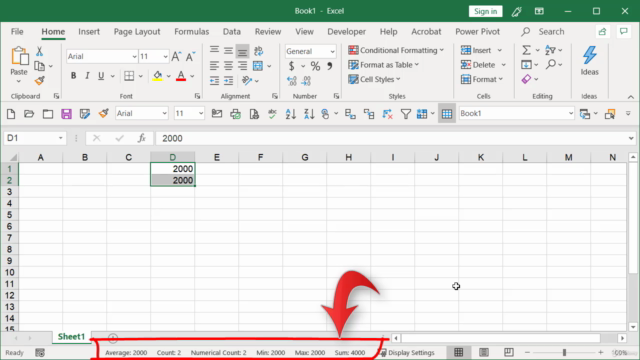640x360 pixels.
Task: Center-align text horizontally
Action: click(x=228, y=66)
